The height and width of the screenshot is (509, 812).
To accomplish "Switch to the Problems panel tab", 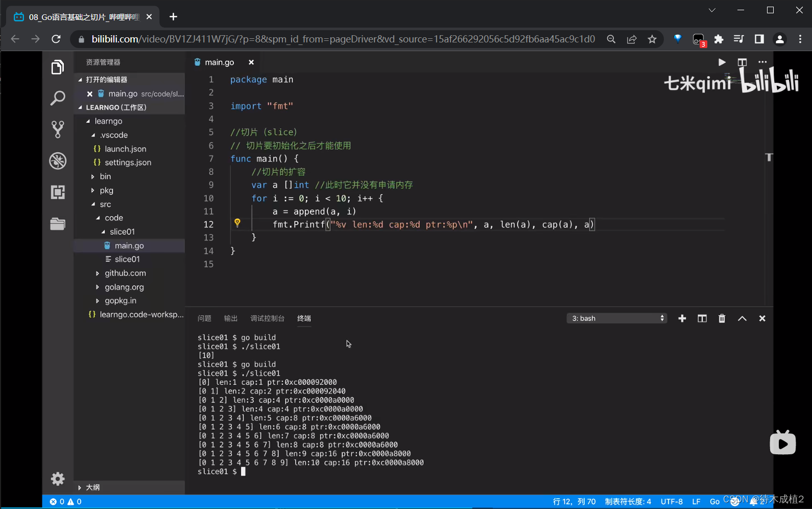I will [204, 318].
